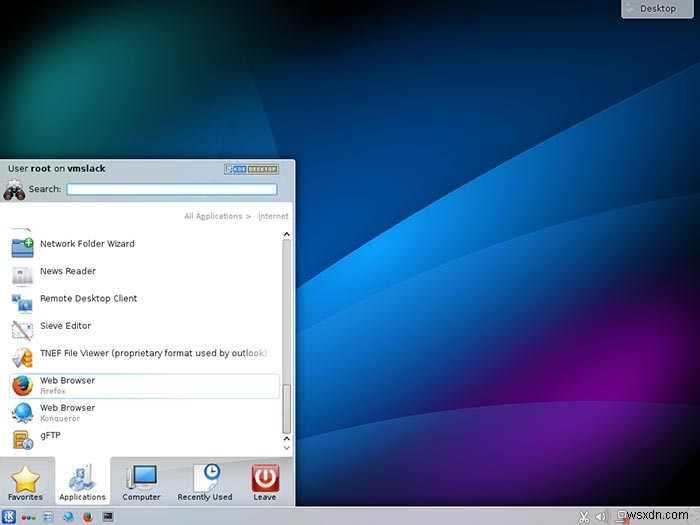Open Klipper clipboard scissors tray icon

point(583,517)
